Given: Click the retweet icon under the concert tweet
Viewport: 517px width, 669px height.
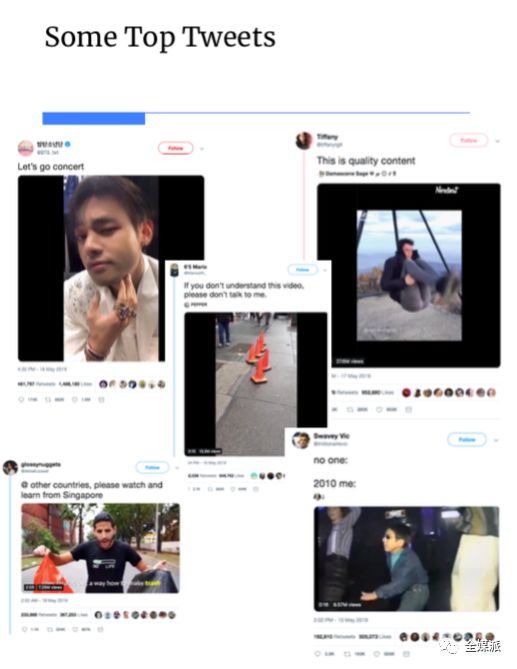Looking at the screenshot, I should [48, 400].
